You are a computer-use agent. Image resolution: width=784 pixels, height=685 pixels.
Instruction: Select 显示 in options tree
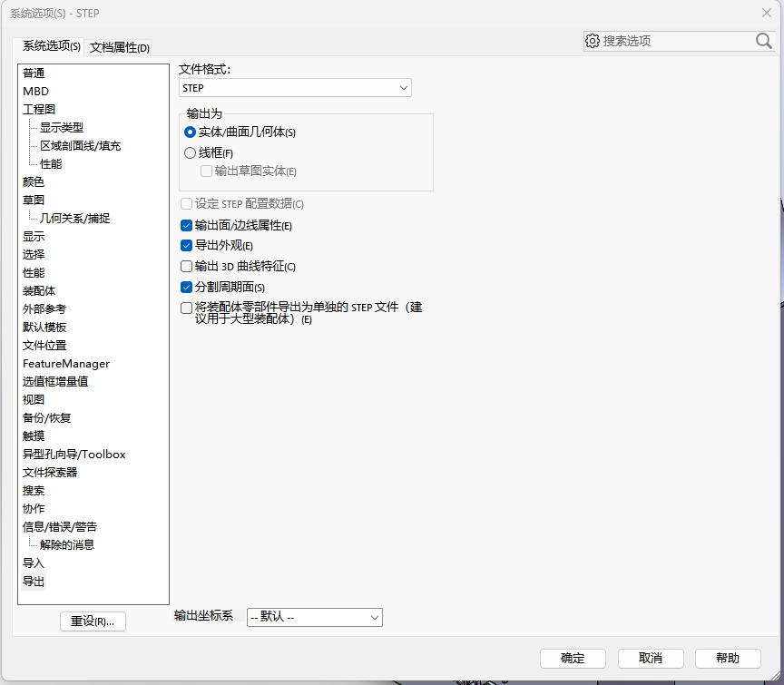pyautogui.click(x=34, y=237)
